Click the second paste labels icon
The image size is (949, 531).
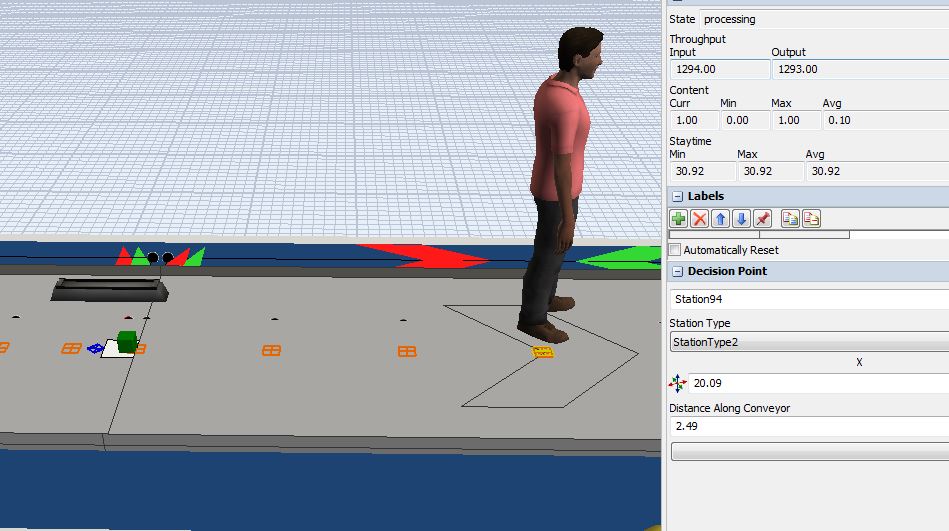click(811, 218)
